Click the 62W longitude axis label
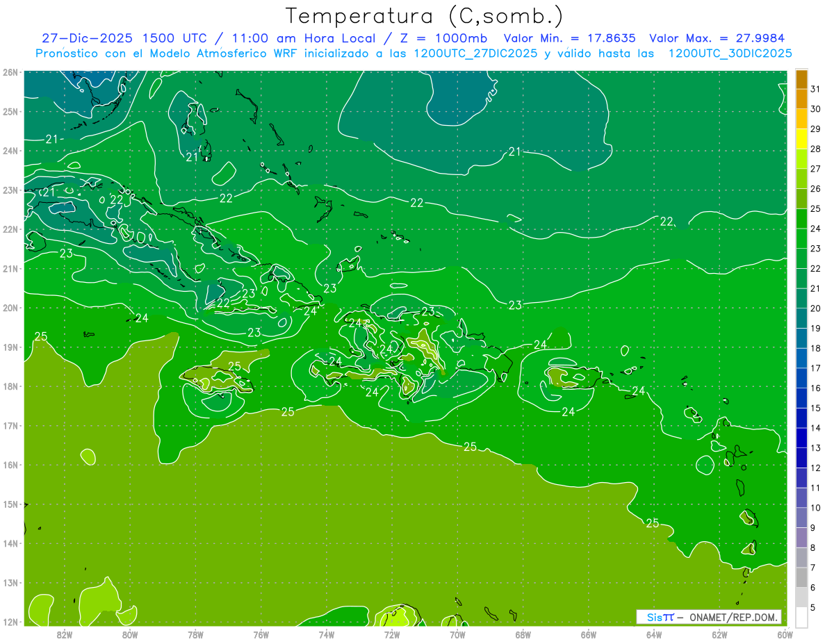The width and height of the screenshot is (834, 644). (719, 634)
